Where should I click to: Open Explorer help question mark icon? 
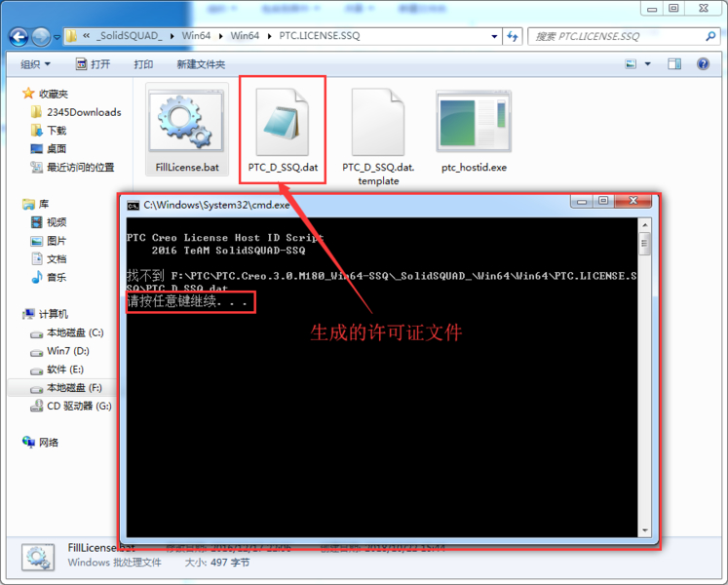coord(703,64)
